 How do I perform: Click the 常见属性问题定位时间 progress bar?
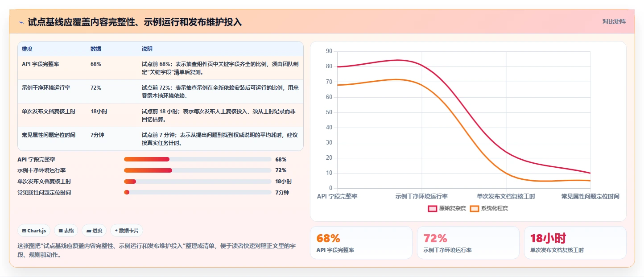pos(198,193)
